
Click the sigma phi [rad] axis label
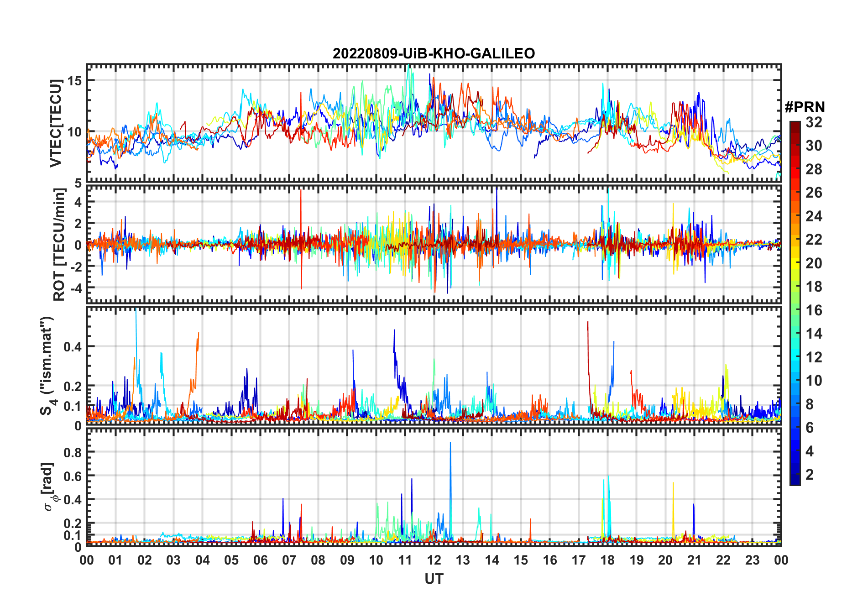(x=49, y=487)
